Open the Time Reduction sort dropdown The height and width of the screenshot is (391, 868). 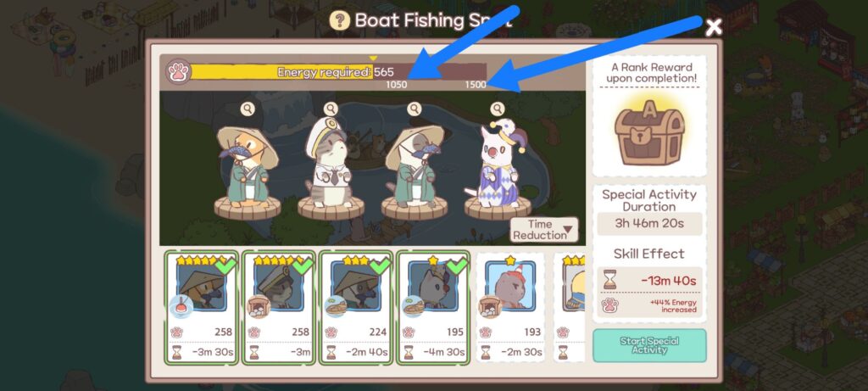tap(544, 230)
